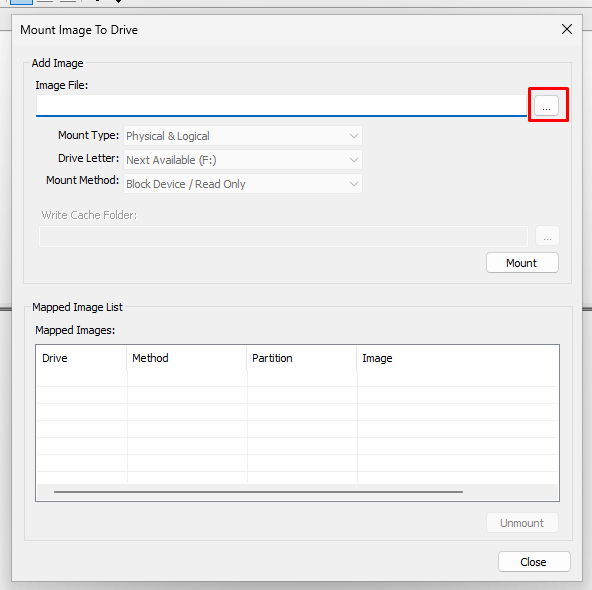
Task: Close the dialog with the Close button
Action: tap(534, 562)
